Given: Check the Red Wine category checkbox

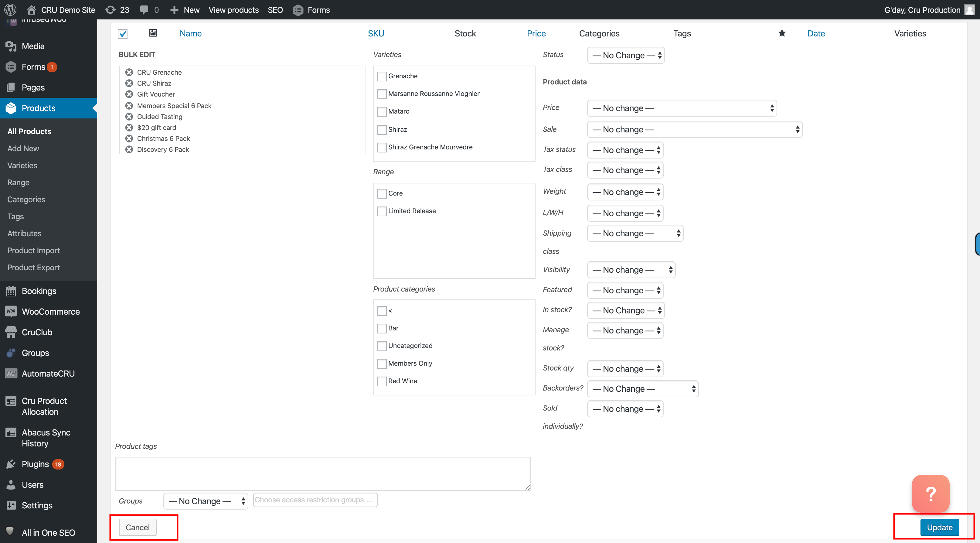Looking at the screenshot, I should click(x=382, y=381).
